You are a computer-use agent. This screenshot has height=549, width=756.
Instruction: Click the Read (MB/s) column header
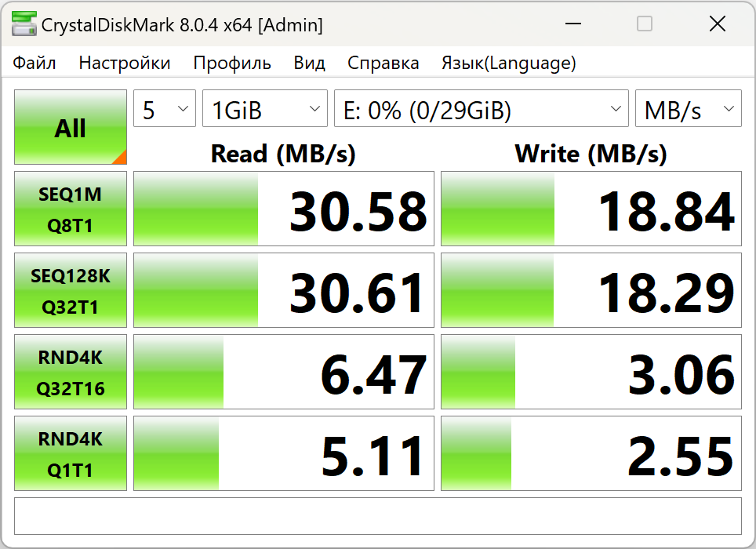click(283, 155)
